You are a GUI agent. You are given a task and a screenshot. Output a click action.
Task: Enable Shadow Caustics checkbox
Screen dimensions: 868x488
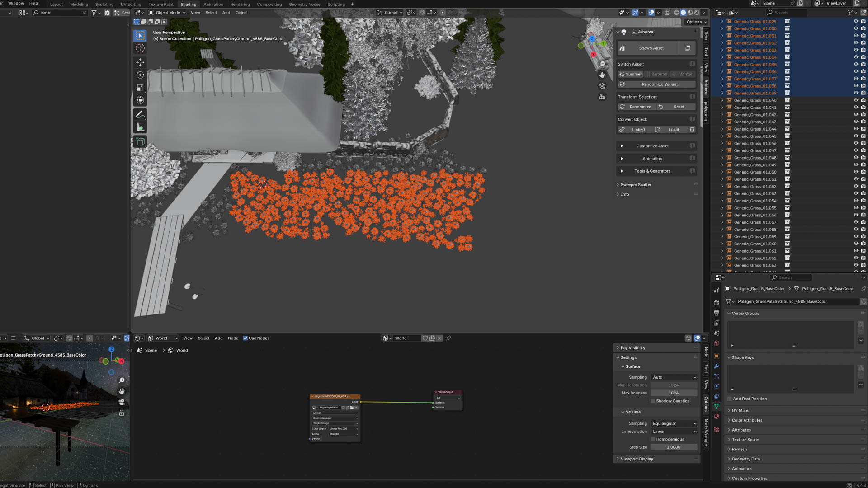(653, 401)
